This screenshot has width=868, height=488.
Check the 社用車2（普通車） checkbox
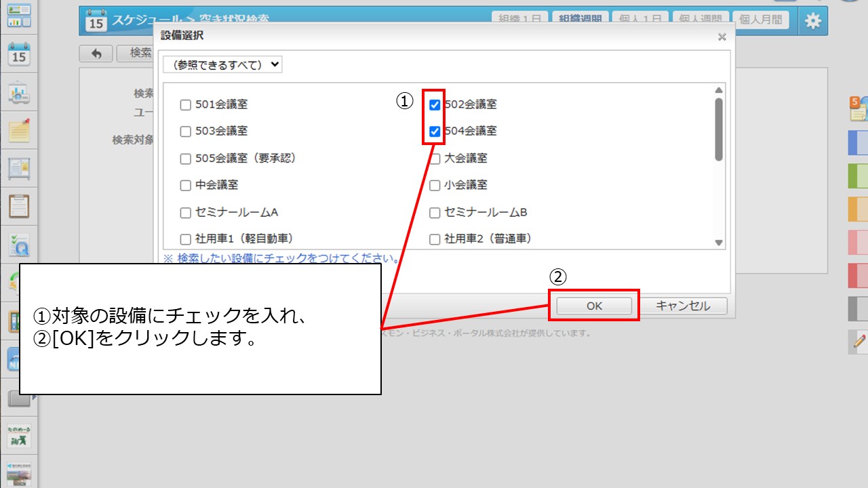[x=435, y=239]
